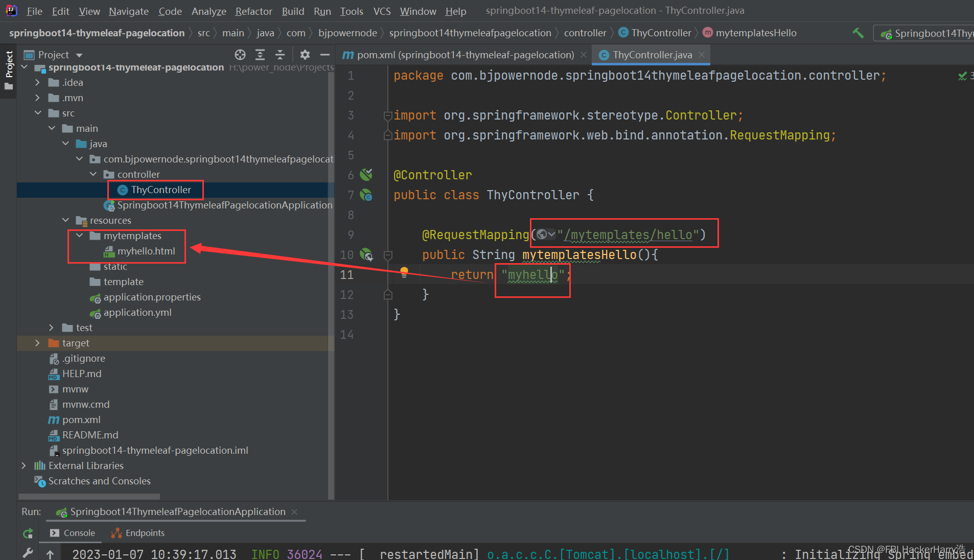The height and width of the screenshot is (560, 974).
Task: Click the Expand All icon in Project panel
Action: click(260, 55)
